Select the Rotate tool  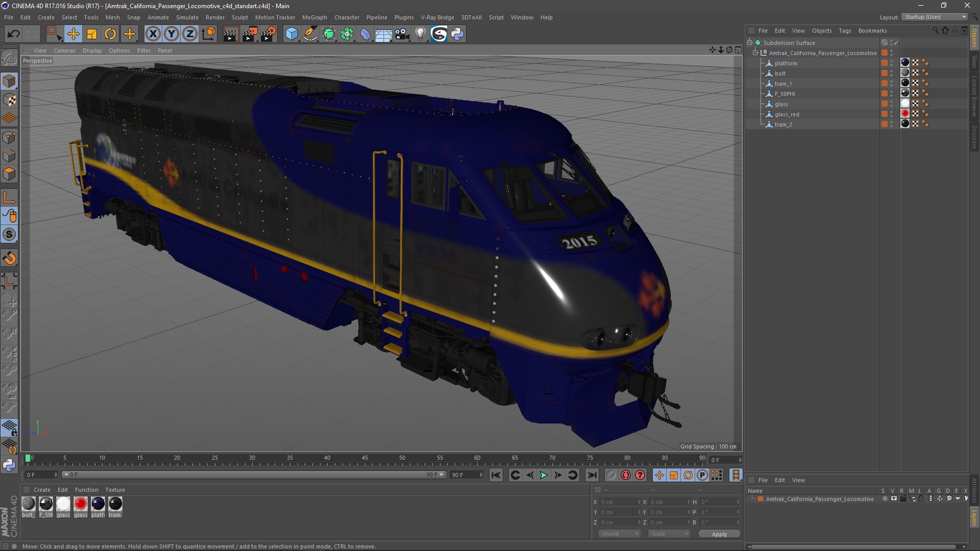[x=110, y=34]
